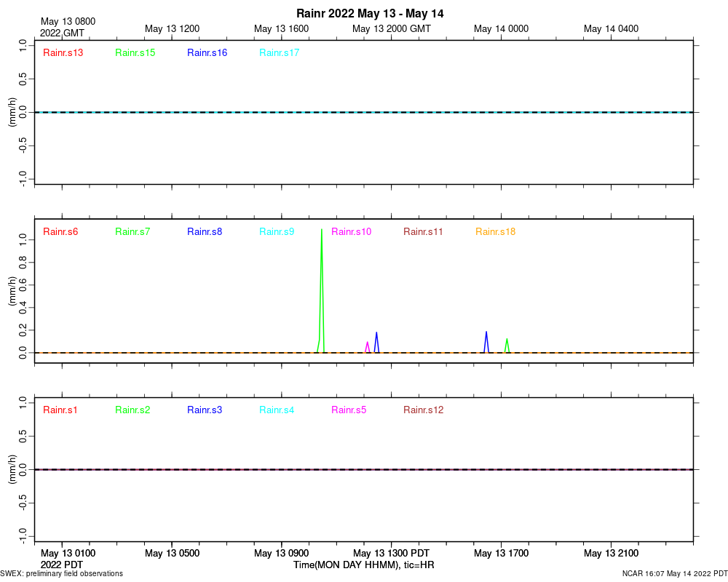Click the 0.8 tick label of the middle panel
Viewport: 728px width, 582px height.
pos(23,262)
